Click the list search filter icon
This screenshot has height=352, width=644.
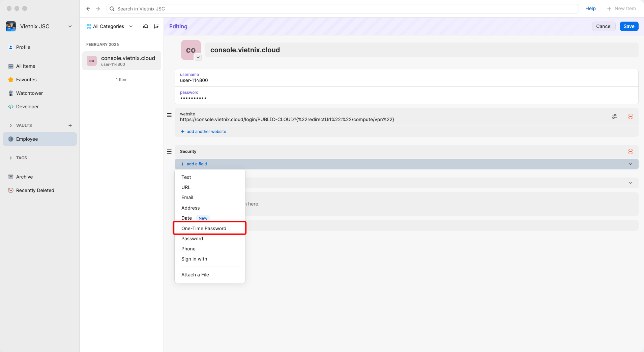(145, 26)
